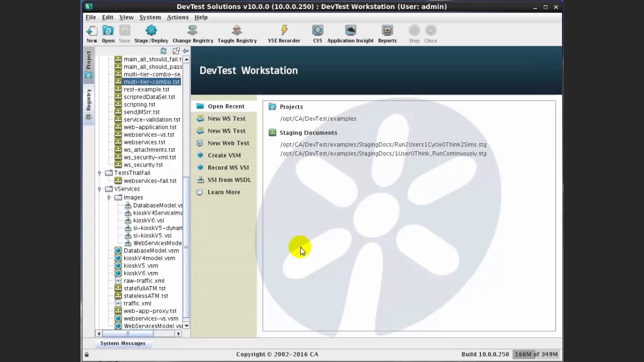Open a file with the Open toolbar icon

coord(108,31)
